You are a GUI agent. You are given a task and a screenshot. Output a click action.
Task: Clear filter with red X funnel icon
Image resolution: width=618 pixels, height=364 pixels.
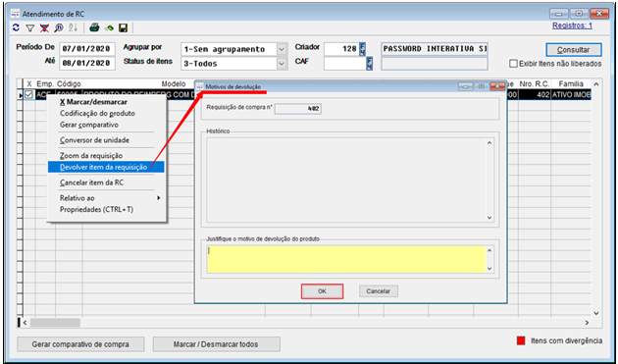[x=44, y=28]
